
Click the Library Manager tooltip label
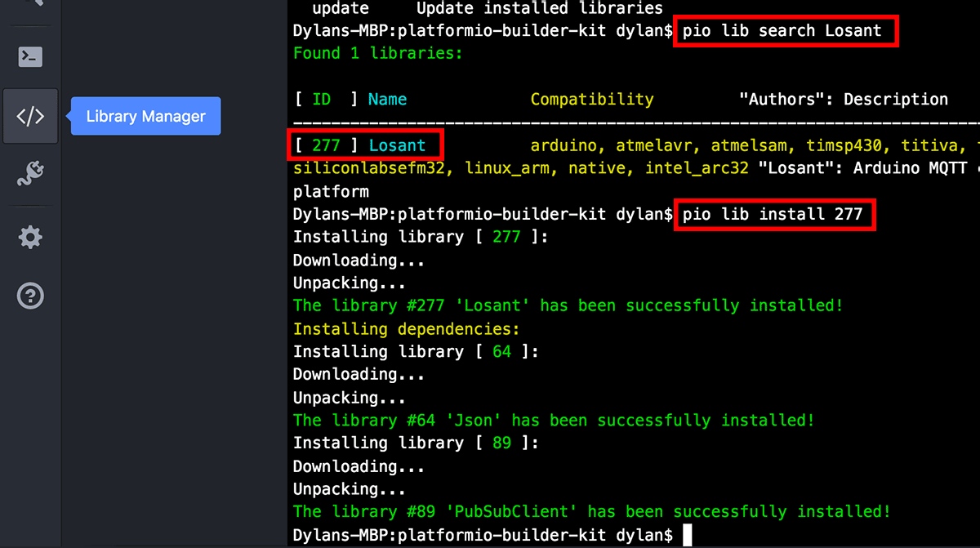pyautogui.click(x=145, y=115)
